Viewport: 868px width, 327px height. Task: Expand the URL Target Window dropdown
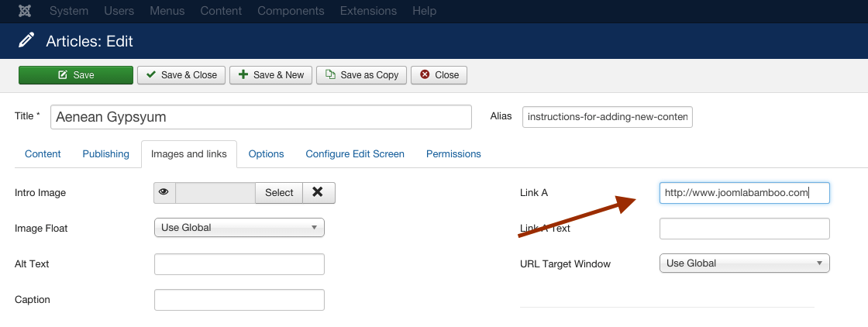tap(745, 263)
